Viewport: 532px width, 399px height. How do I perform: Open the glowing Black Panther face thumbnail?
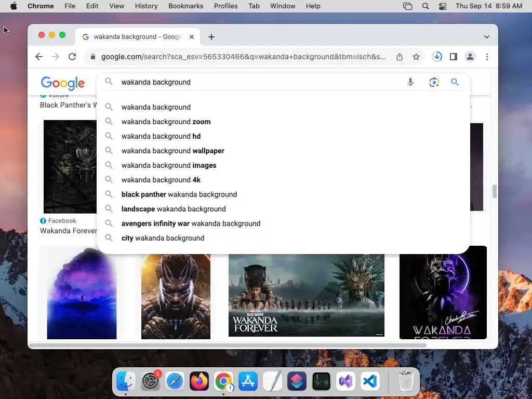(x=176, y=297)
